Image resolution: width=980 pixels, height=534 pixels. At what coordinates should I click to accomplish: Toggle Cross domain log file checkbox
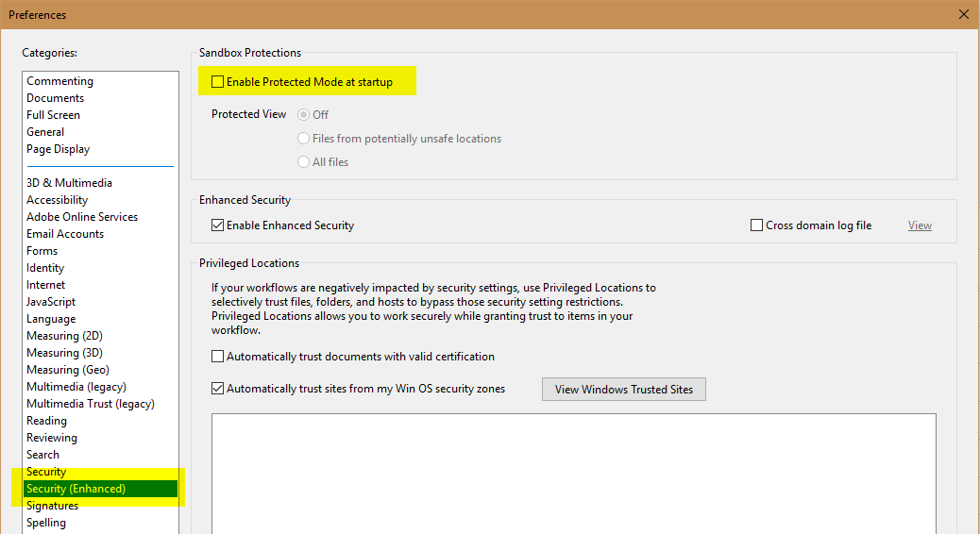pyautogui.click(x=756, y=225)
